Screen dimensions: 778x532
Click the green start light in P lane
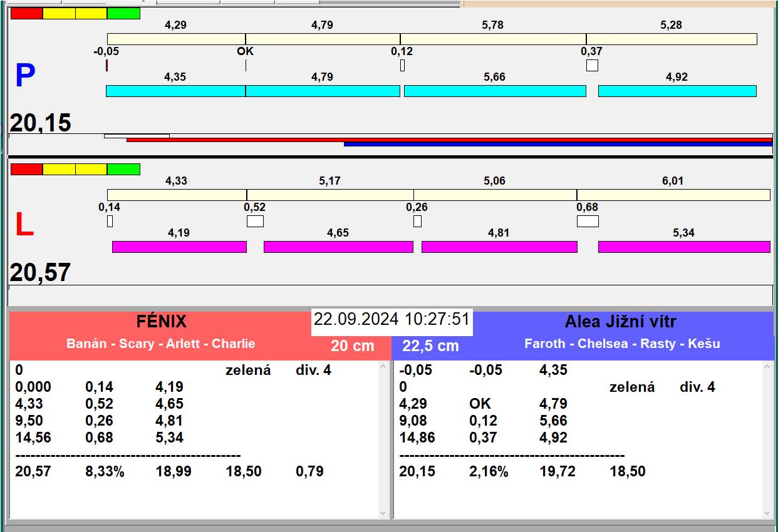123,13
